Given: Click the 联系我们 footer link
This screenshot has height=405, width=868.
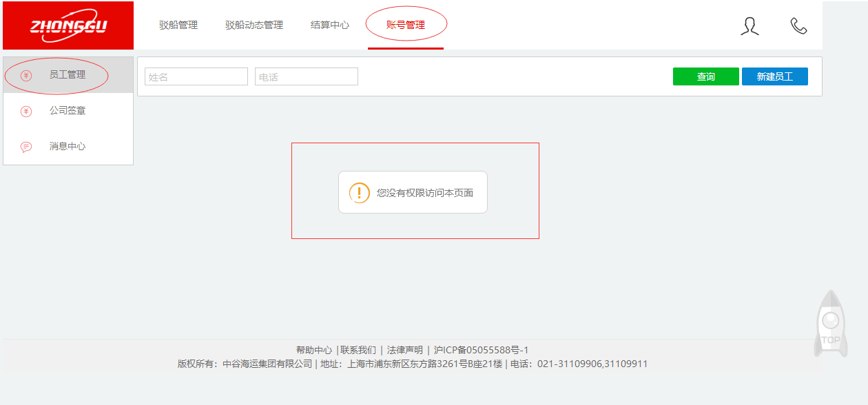Looking at the screenshot, I should pyautogui.click(x=358, y=350).
